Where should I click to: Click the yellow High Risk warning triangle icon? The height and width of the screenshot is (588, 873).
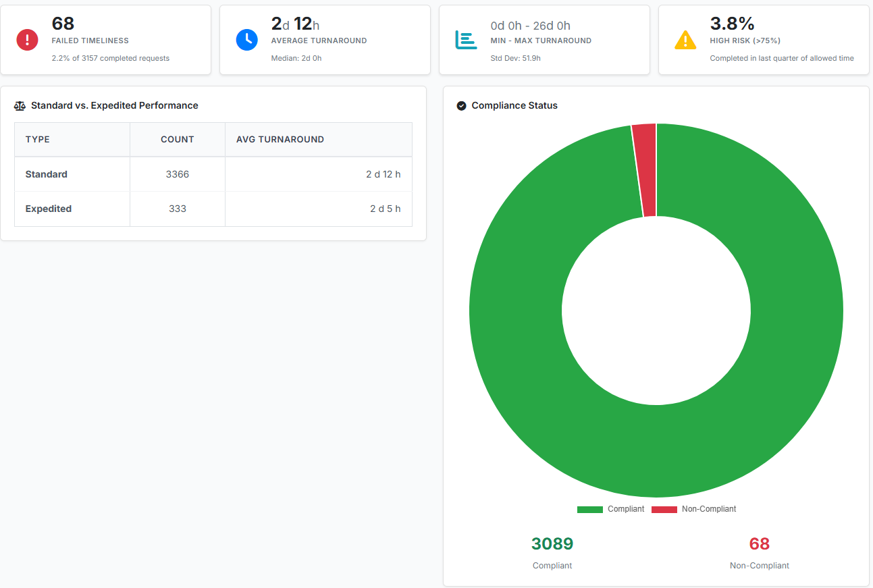pos(685,39)
